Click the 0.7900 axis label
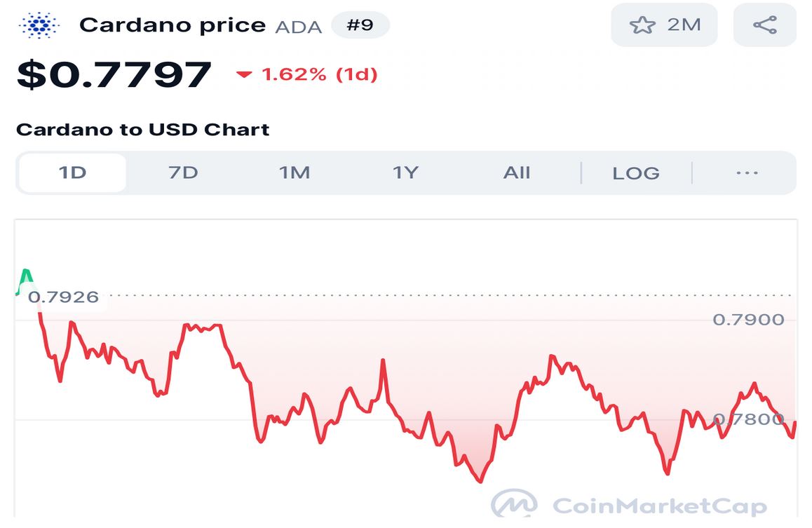 pyautogui.click(x=748, y=320)
